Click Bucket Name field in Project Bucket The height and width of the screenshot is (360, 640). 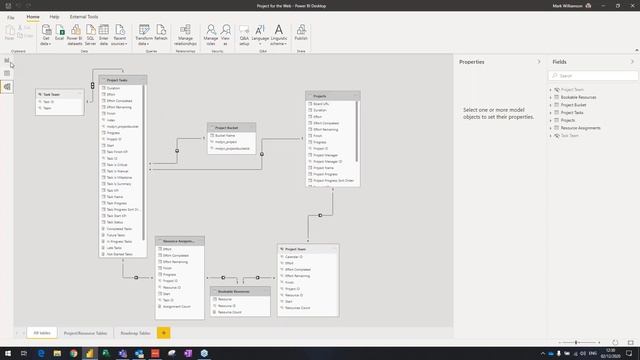[x=225, y=136]
